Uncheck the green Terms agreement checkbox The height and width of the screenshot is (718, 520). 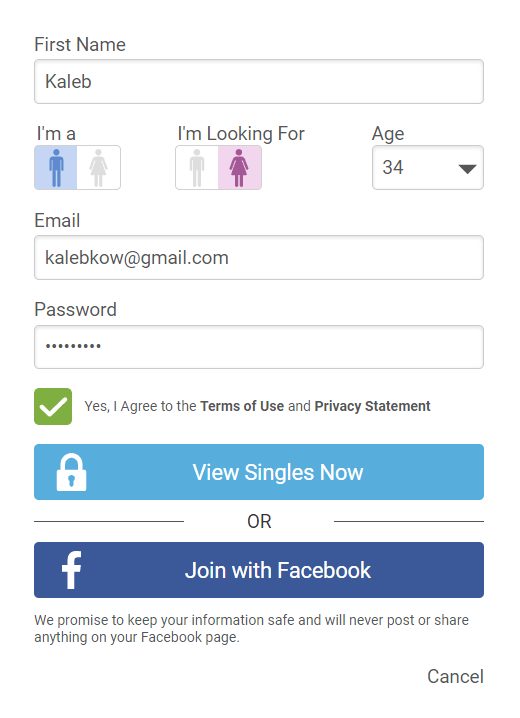point(53,406)
